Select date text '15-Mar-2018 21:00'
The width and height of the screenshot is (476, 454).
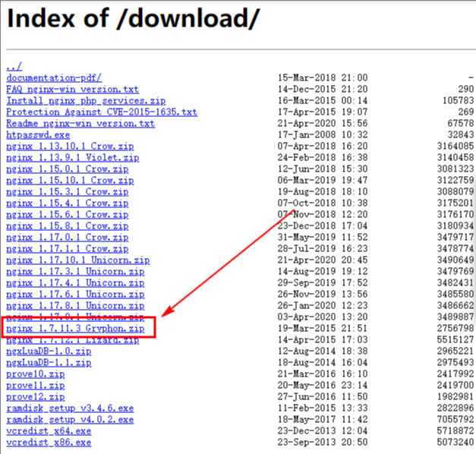pyautogui.click(x=323, y=77)
